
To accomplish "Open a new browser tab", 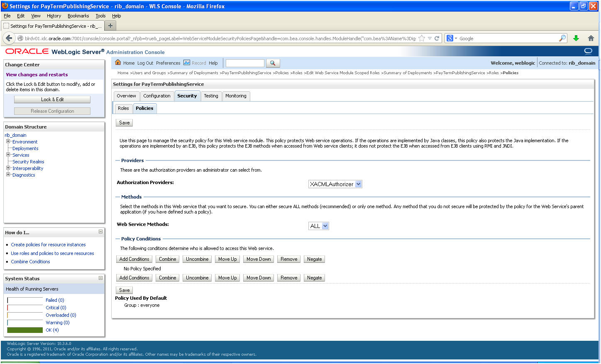I will [110, 26].
